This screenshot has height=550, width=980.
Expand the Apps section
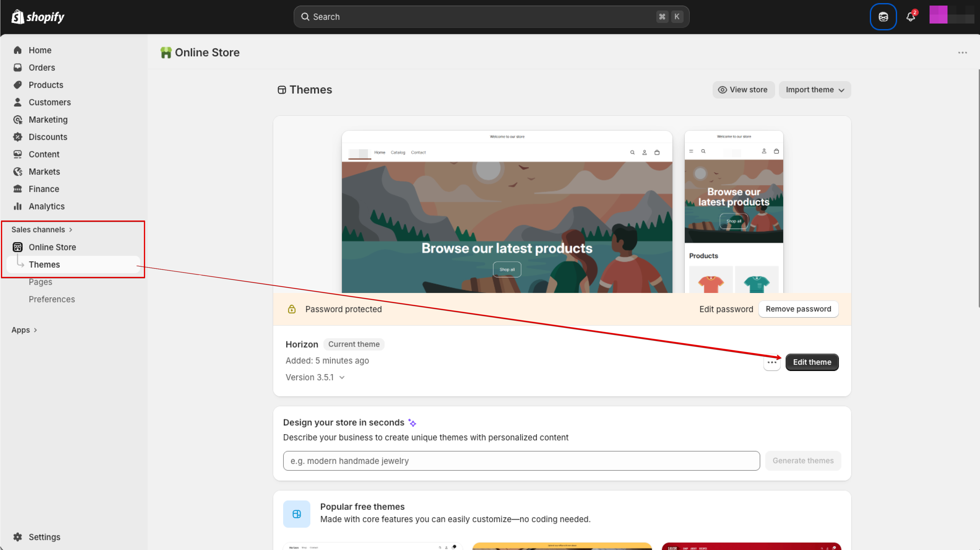click(x=24, y=330)
